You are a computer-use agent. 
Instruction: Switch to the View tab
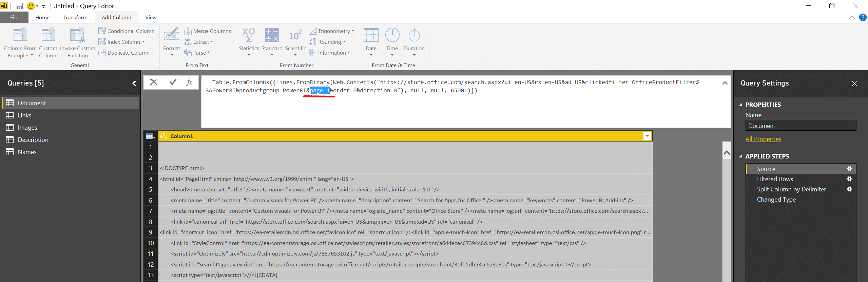tap(151, 17)
